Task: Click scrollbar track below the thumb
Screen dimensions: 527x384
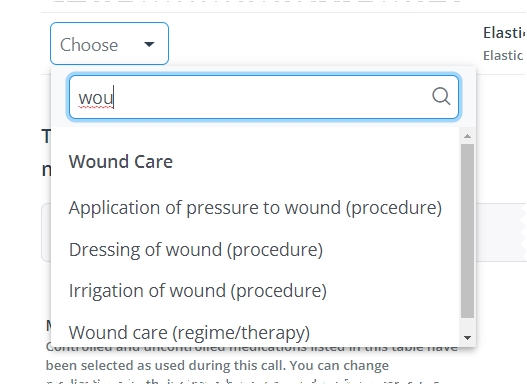Action: pos(467,325)
